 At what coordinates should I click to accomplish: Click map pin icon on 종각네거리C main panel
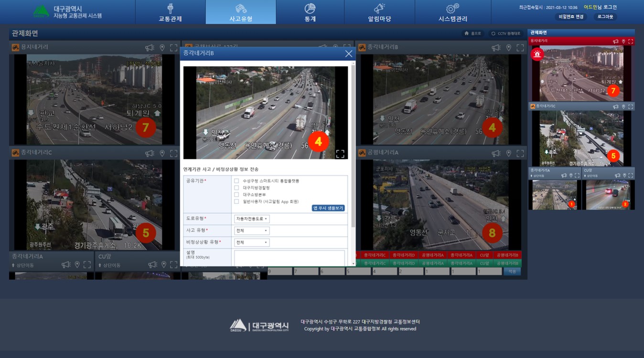(x=162, y=153)
